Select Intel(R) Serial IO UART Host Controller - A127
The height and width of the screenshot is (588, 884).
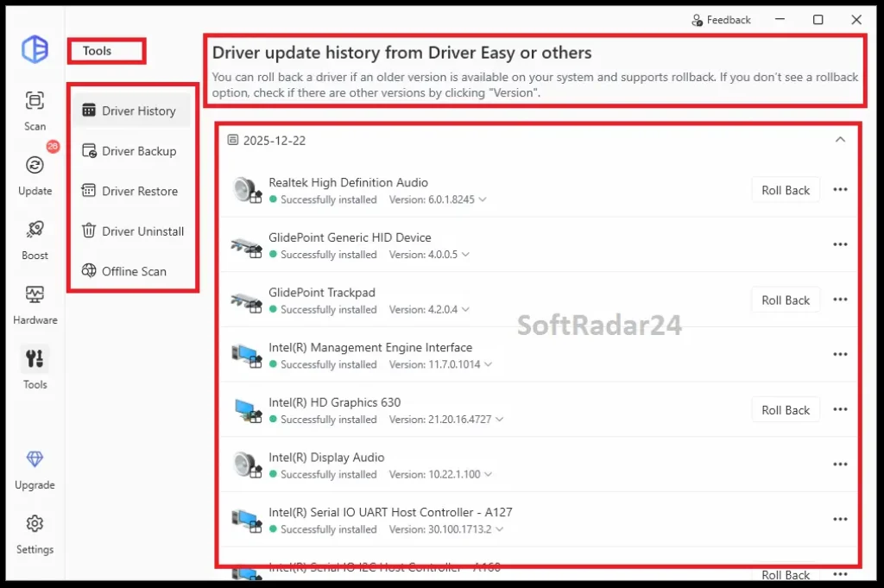coord(391,513)
